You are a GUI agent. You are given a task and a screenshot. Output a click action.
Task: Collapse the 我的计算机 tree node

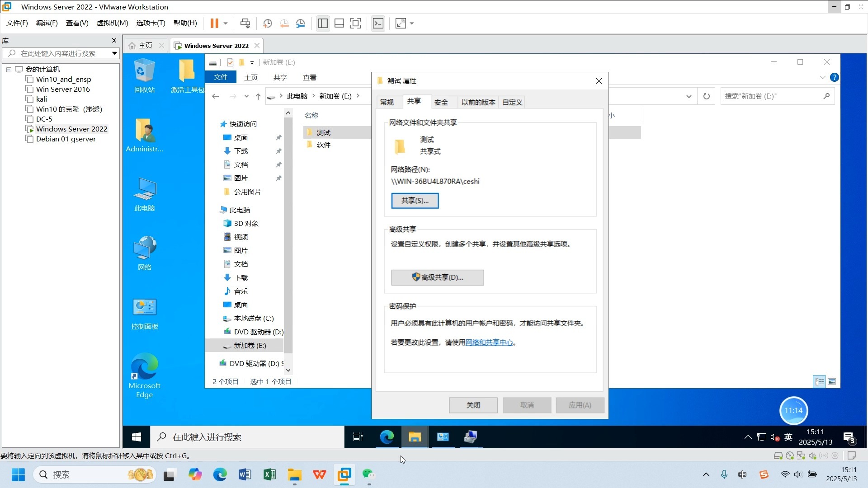[9, 70]
